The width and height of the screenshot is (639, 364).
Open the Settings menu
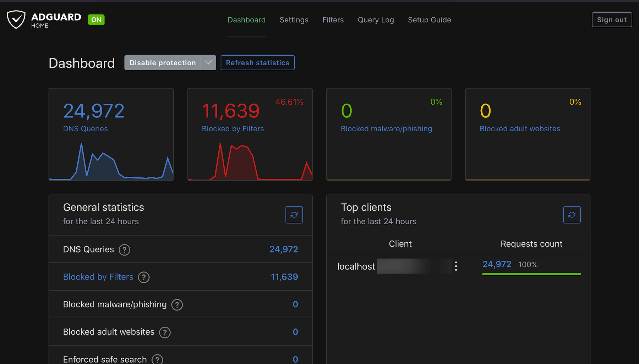(x=294, y=20)
